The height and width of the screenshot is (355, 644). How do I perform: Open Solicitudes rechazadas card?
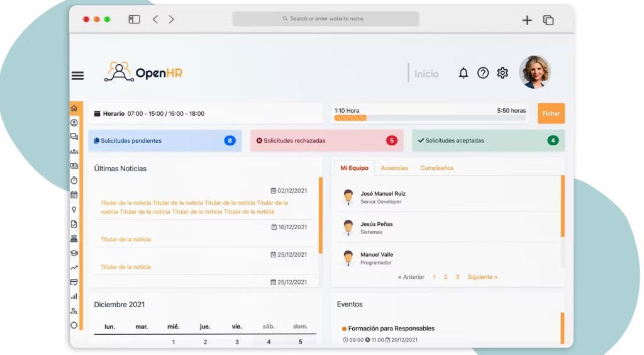point(326,140)
